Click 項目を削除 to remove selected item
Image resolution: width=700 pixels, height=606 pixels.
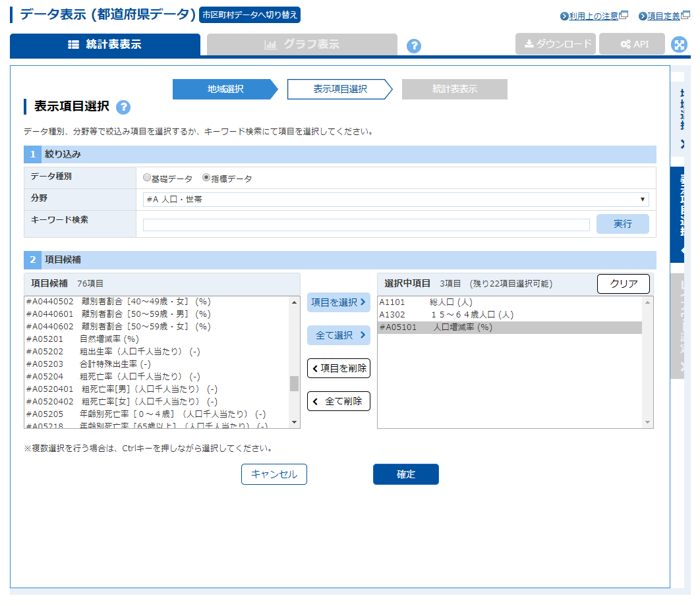pos(339,368)
